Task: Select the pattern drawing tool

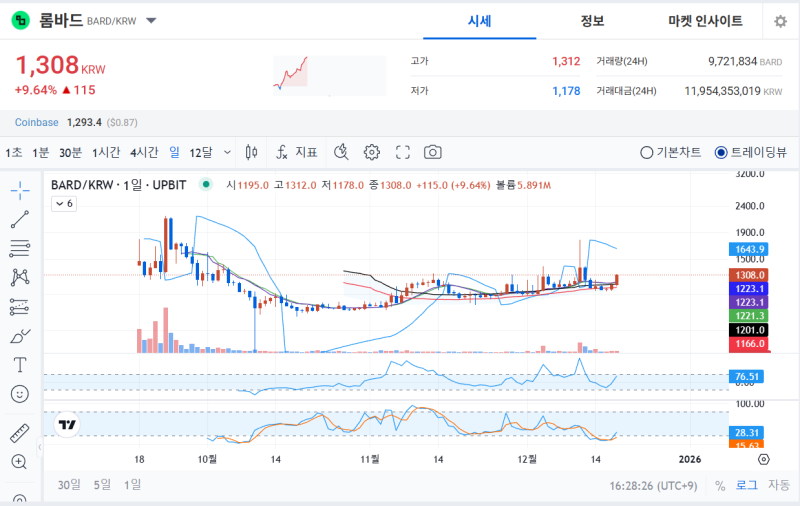Action: coord(20,277)
